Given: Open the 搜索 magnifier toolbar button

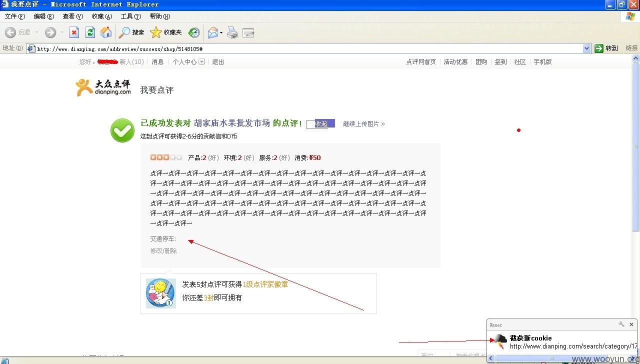Looking at the screenshot, I should (x=131, y=32).
